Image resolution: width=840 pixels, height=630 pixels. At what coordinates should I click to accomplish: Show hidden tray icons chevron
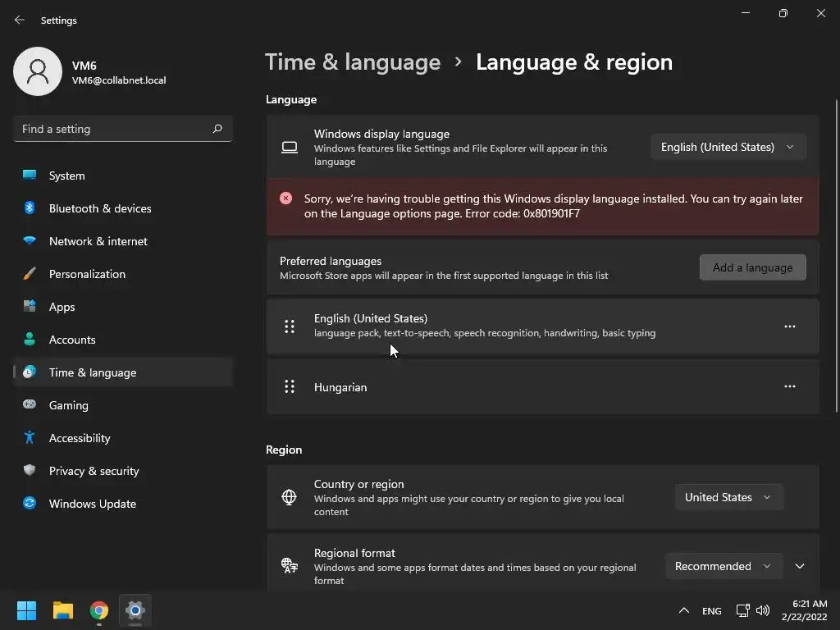click(x=683, y=610)
